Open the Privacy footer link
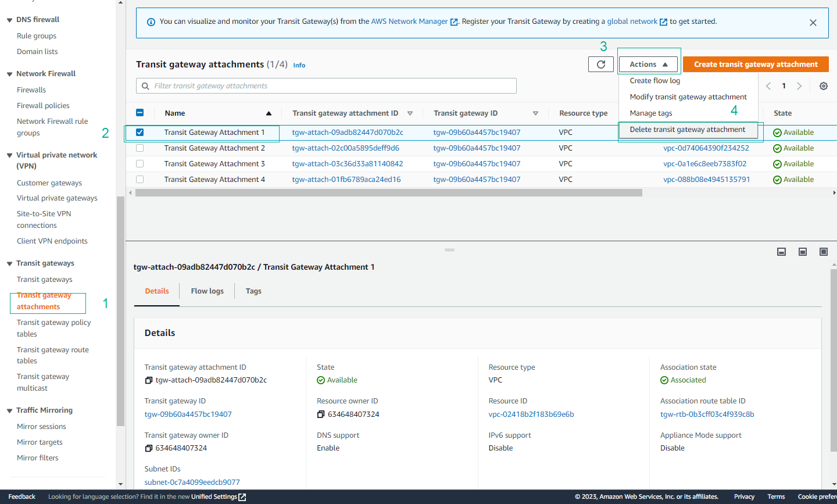Image resolution: width=837 pixels, height=504 pixels. 744,497
